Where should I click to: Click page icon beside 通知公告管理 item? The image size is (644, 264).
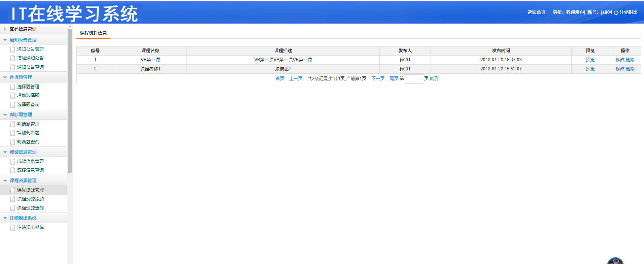[x=13, y=49]
